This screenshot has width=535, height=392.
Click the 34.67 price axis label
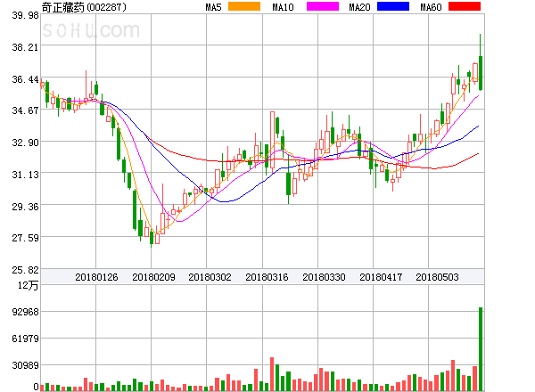pyautogui.click(x=25, y=110)
